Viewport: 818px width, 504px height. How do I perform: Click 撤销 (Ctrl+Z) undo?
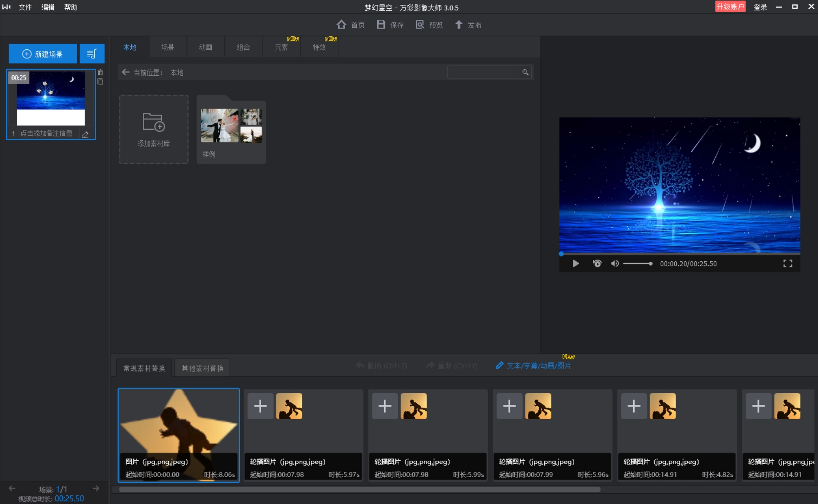(382, 366)
